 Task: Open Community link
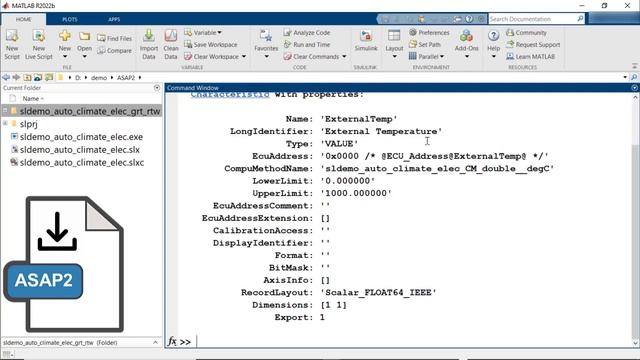(527, 32)
